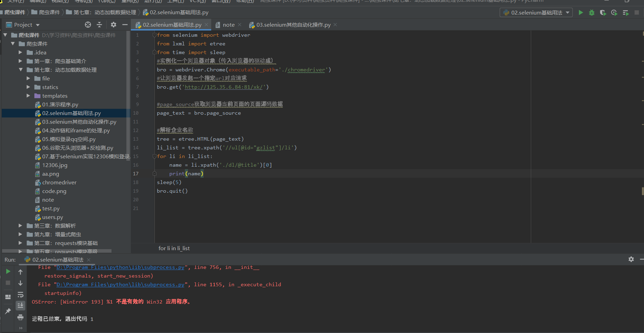Toggle import block fold marker at line 1
This screenshot has width=644, height=333.
154,35
